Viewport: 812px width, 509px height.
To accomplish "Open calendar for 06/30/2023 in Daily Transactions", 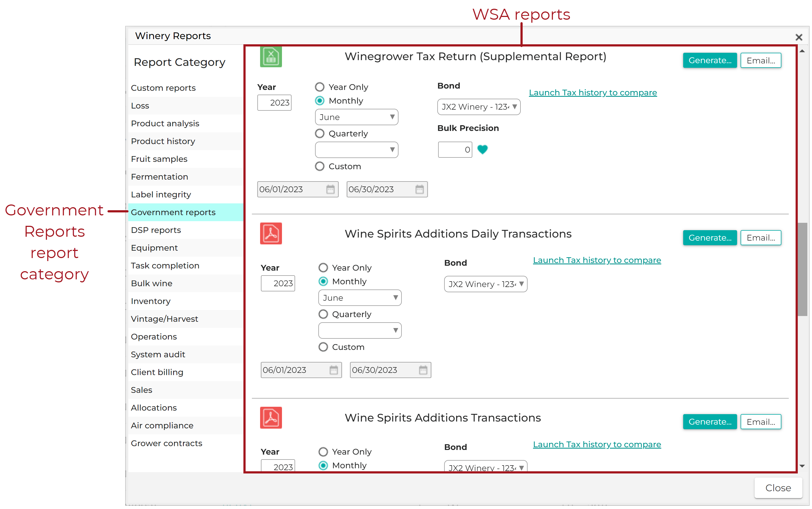I will [423, 370].
